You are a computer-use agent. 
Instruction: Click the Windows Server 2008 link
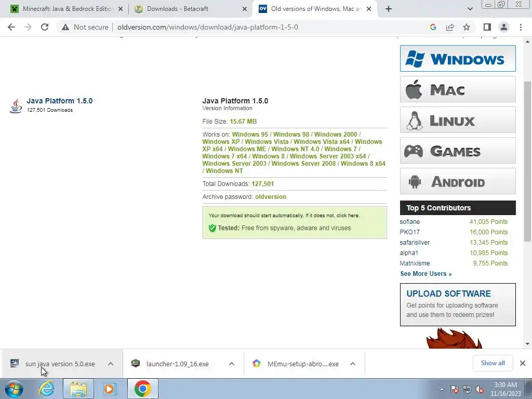tap(303, 164)
